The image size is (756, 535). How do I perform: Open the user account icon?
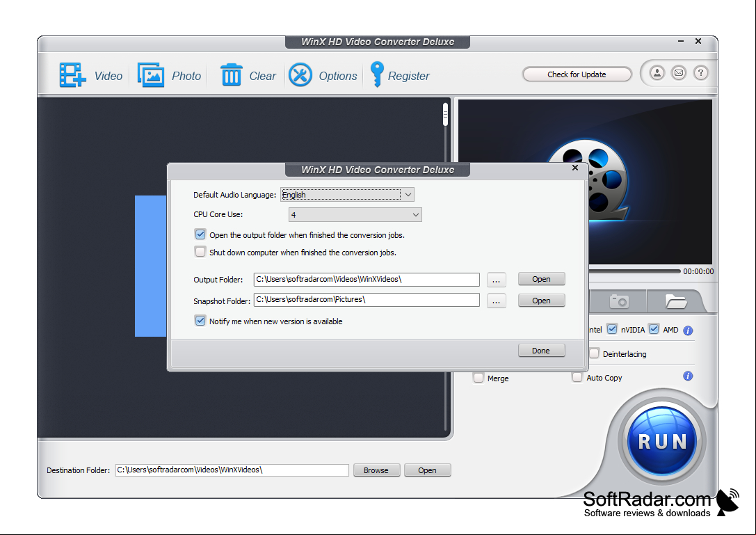657,73
